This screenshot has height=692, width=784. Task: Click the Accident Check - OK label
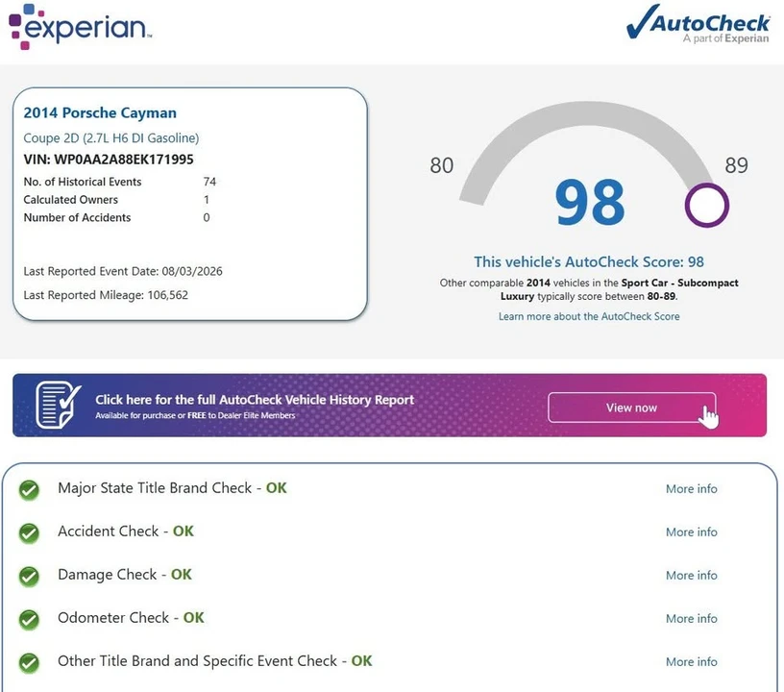pyautogui.click(x=126, y=531)
